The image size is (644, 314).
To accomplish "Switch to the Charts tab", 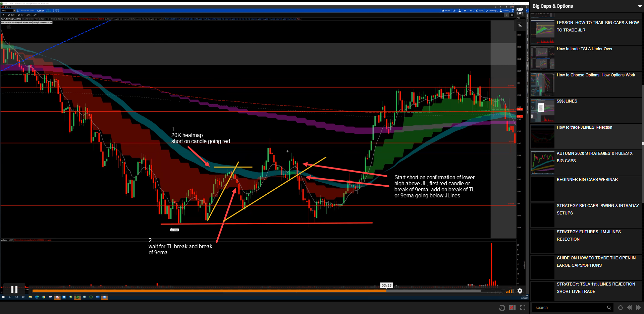I will tap(6, 7).
